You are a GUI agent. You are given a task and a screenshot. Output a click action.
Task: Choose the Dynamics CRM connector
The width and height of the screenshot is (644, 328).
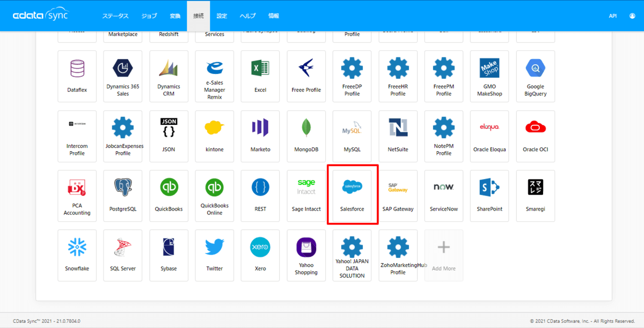(169, 76)
